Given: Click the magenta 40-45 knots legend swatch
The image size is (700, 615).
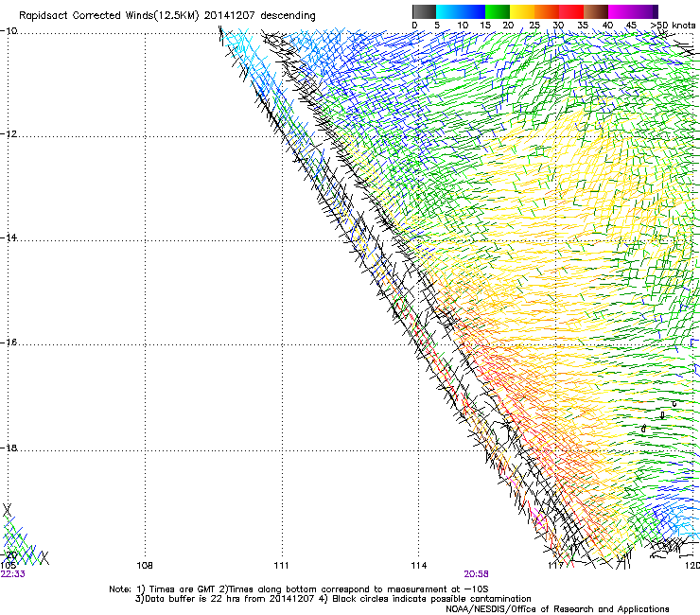Looking at the screenshot, I should [621, 11].
